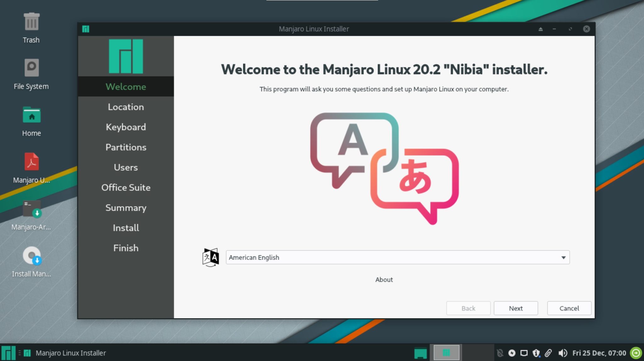
Task: Click the Next button to proceed
Action: pyautogui.click(x=515, y=308)
